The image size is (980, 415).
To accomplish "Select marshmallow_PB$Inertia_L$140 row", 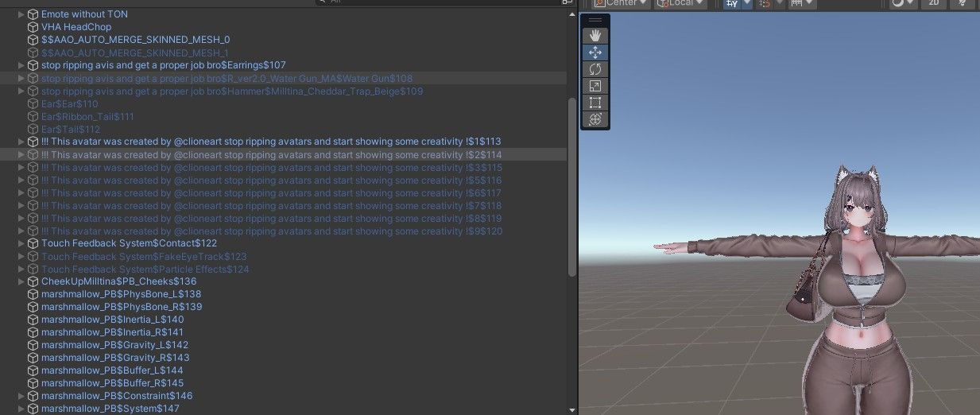I will [284, 320].
